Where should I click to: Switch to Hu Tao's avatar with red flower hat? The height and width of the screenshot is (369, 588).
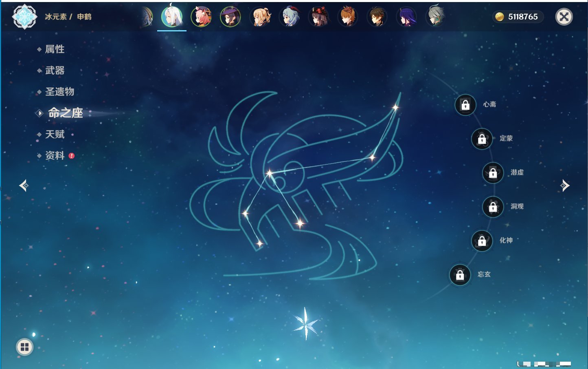[x=319, y=17]
